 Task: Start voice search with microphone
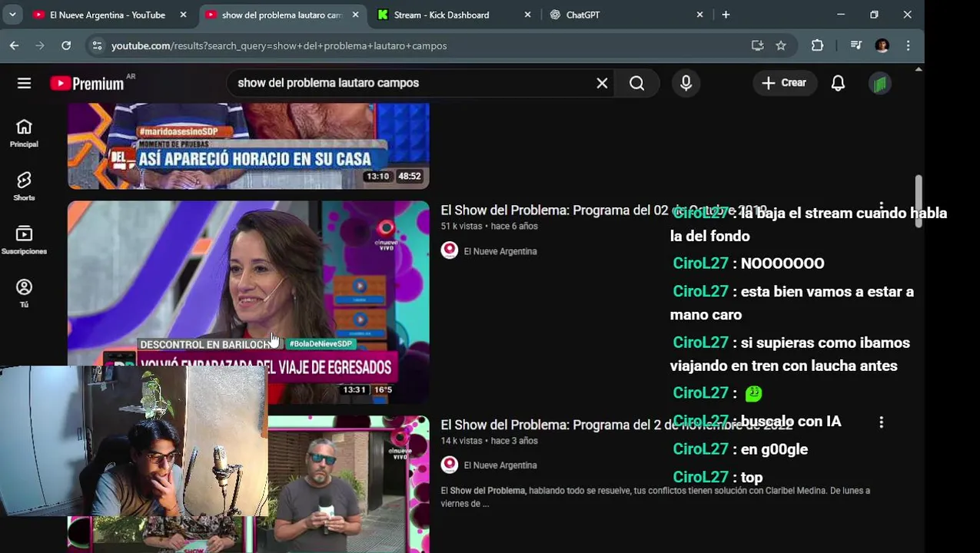pos(686,83)
